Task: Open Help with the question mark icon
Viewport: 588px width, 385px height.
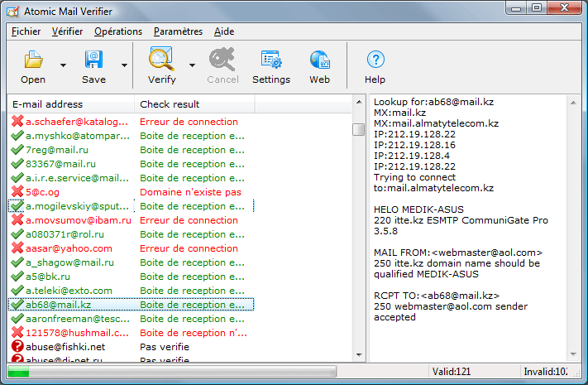Action: (x=375, y=60)
